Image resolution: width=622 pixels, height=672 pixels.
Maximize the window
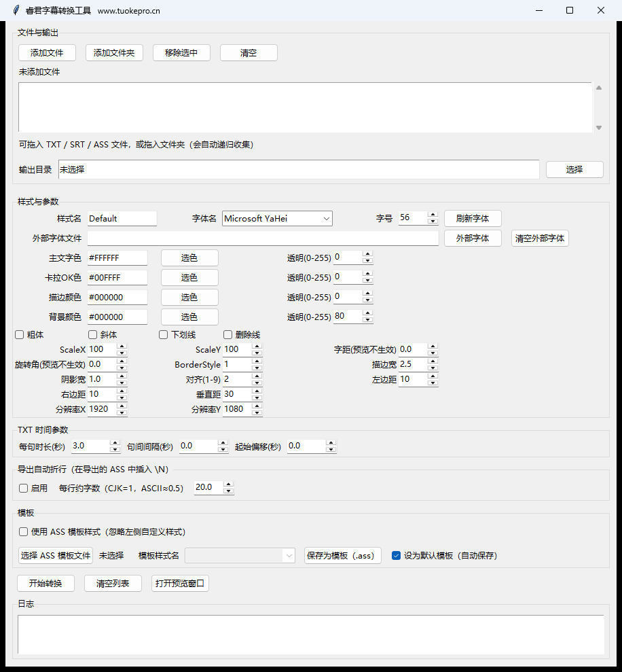click(570, 10)
